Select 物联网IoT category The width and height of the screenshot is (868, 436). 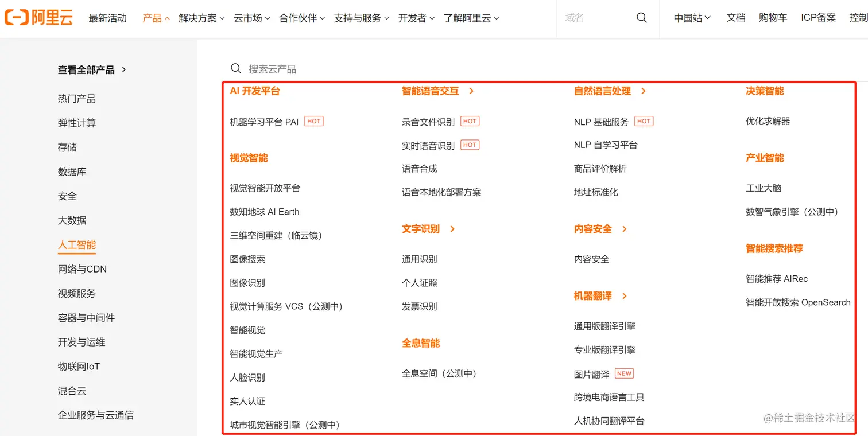click(x=79, y=367)
